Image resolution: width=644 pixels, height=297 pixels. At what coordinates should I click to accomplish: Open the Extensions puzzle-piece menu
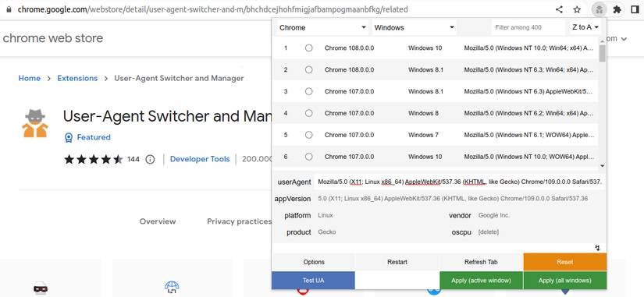point(617,9)
